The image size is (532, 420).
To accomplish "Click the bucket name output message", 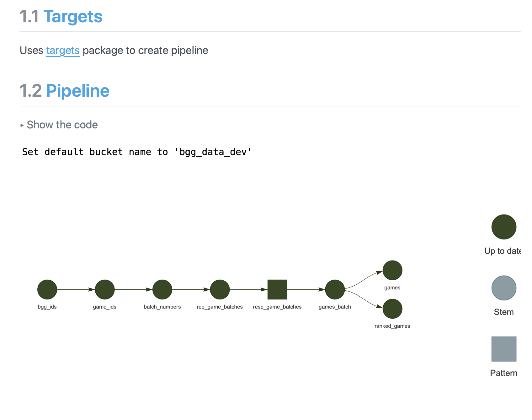I will 137,152.
